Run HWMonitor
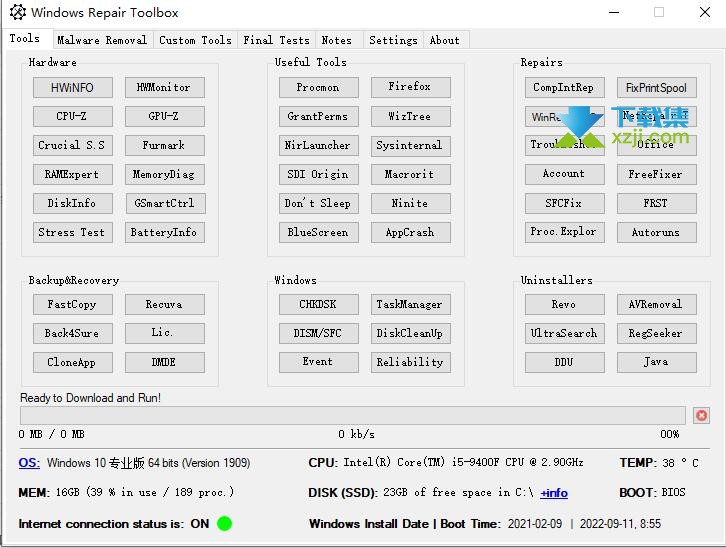The height and width of the screenshot is (548, 726). (164, 87)
